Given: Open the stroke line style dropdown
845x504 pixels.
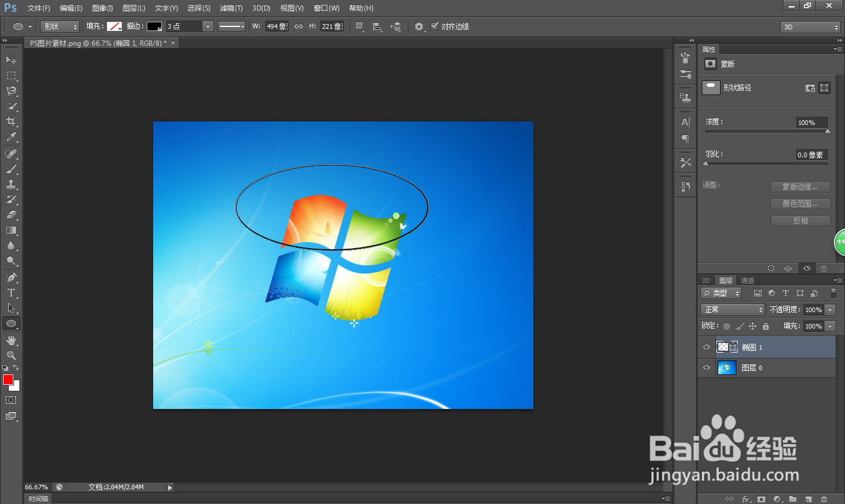Looking at the screenshot, I should pos(232,26).
